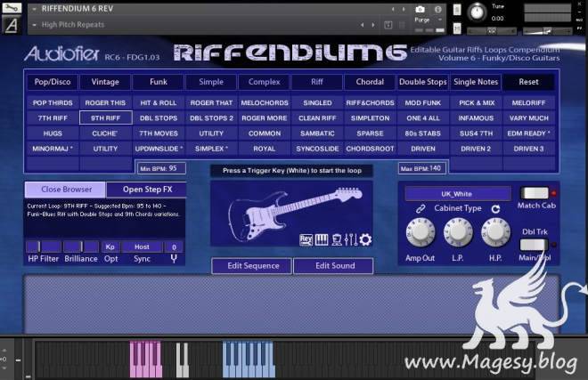Go to next instrument arrow

tap(404, 10)
